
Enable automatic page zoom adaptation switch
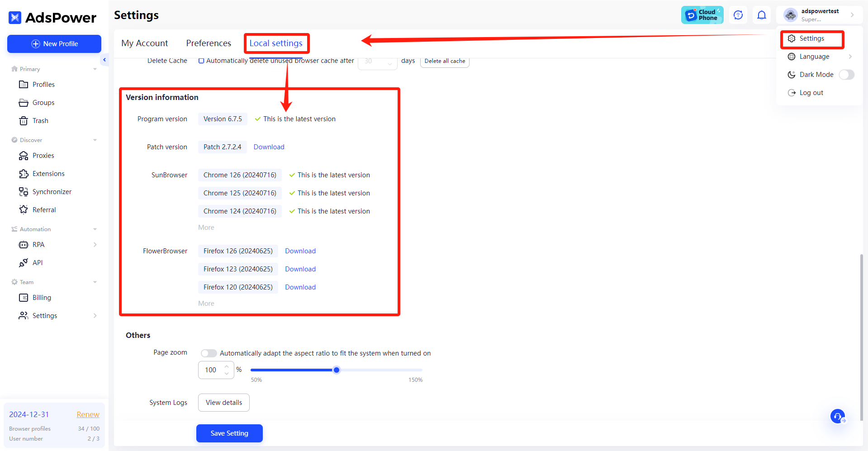tap(209, 353)
